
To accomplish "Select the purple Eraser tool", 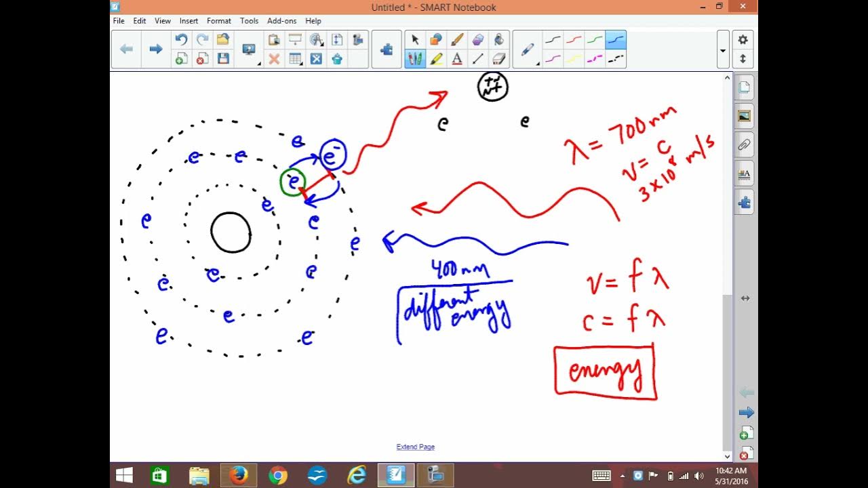I will coord(478,40).
